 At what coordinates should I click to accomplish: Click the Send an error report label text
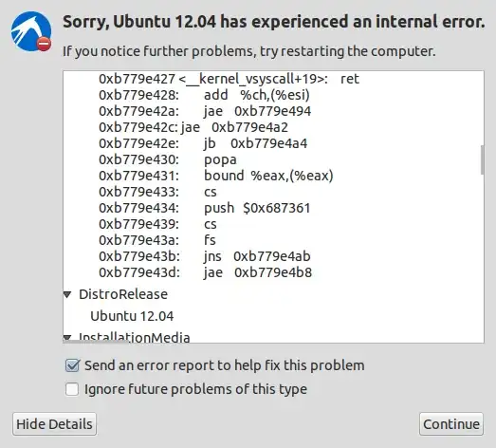pyautogui.click(x=224, y=365)
